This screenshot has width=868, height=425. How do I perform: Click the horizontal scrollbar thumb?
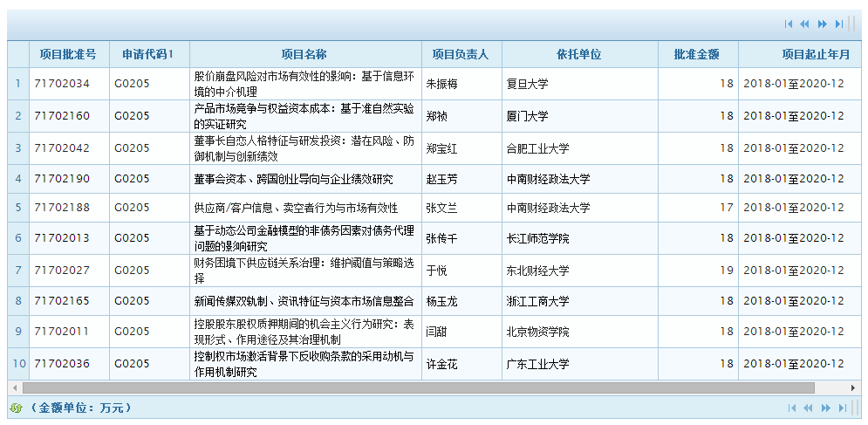click(x=419, y=387)
